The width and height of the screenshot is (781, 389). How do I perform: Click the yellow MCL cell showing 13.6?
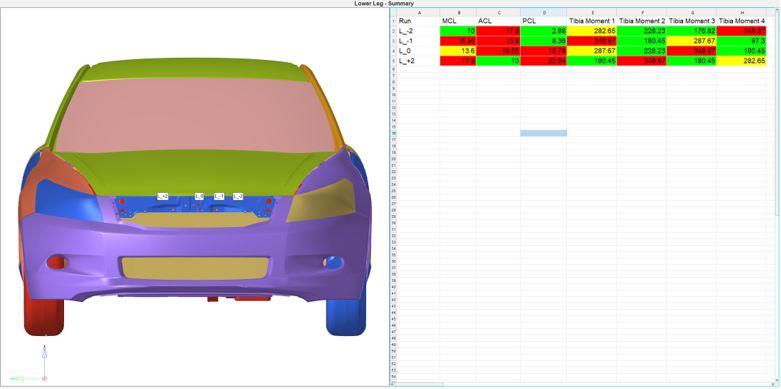[x=458, y=51]
